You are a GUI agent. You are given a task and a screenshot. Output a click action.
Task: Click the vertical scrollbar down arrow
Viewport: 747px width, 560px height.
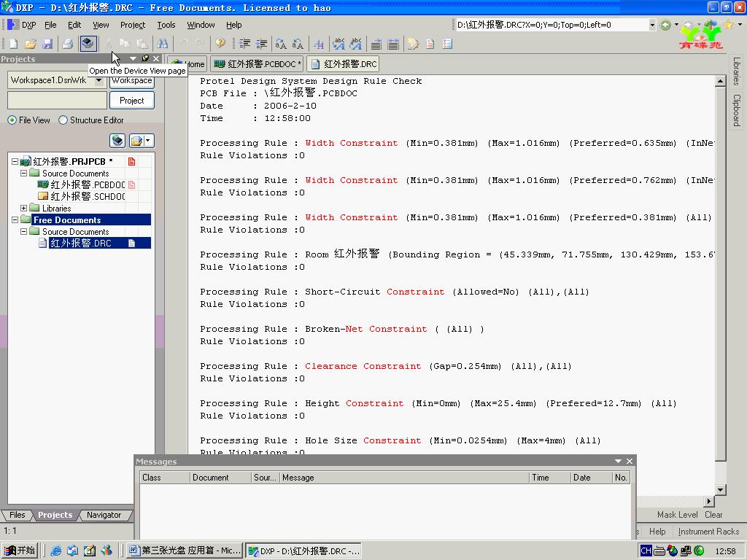(x=720, y=489)
